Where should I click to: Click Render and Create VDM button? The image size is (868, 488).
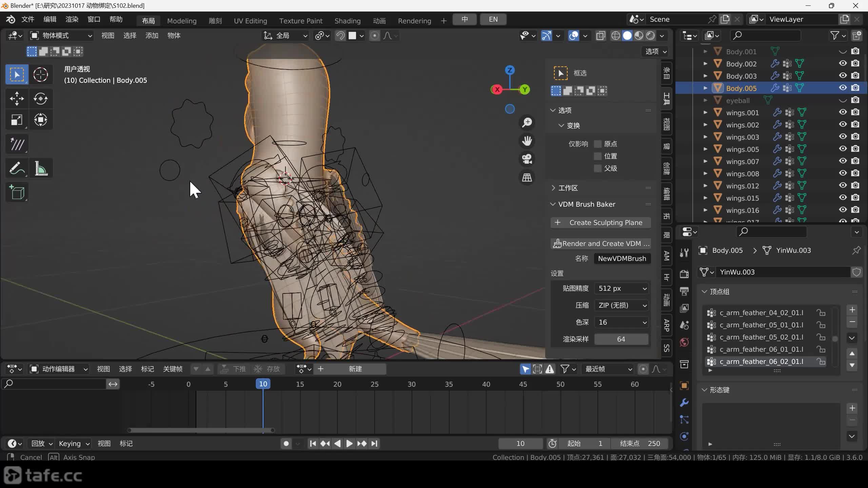click(x=601, y=244)
